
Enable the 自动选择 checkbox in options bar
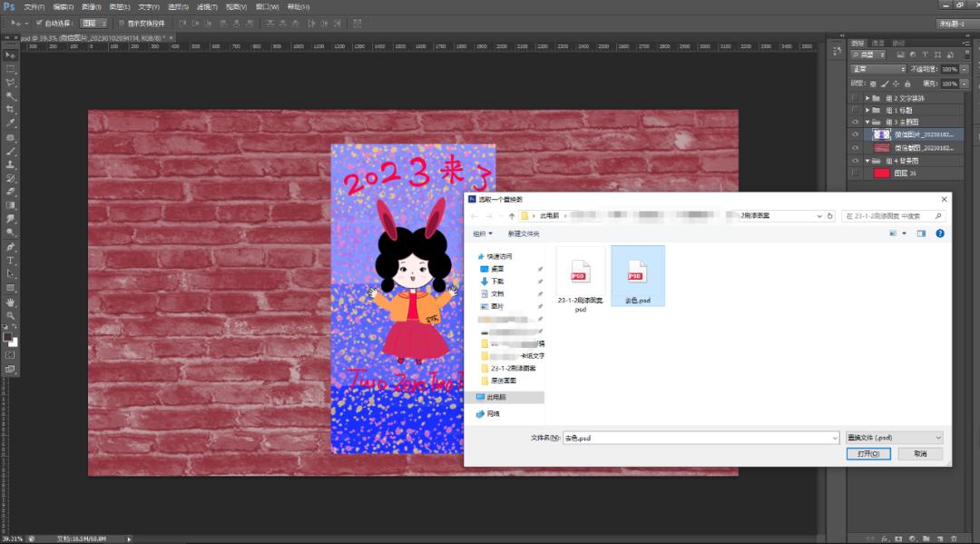[x=38, y=22]
